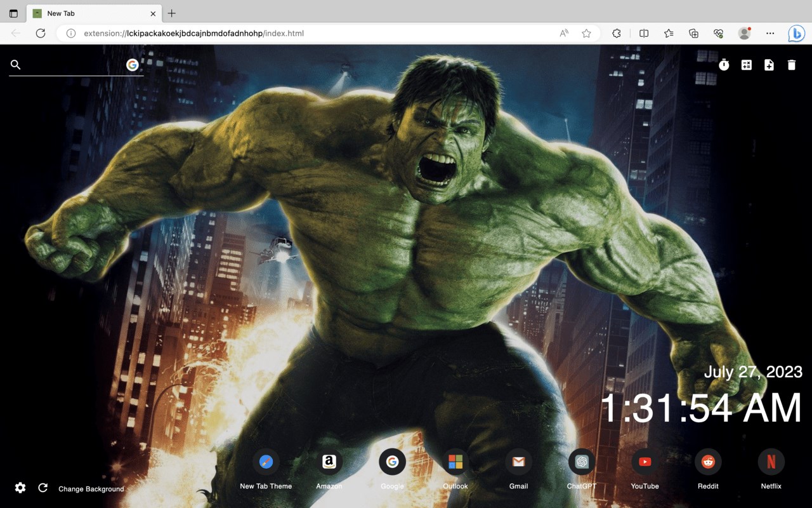812x508 pixels.
Task: Open Google shortcut icon
Action: coord(392,462)
